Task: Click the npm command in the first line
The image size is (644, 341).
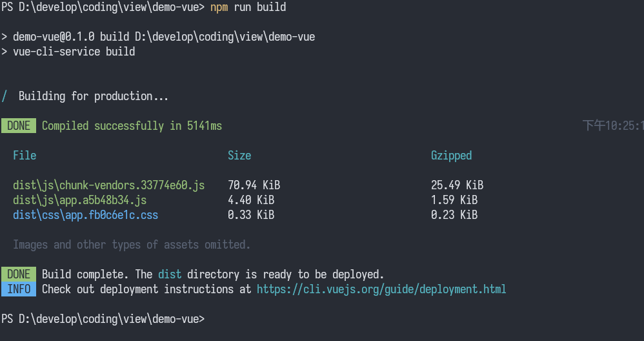Action: pyautogui.click(x=219, y=7)
